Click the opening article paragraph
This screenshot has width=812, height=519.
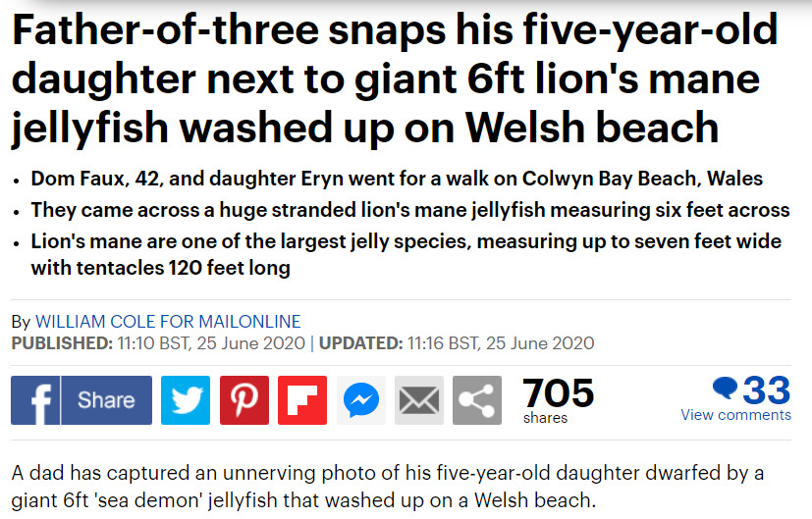tap(388, 487)
